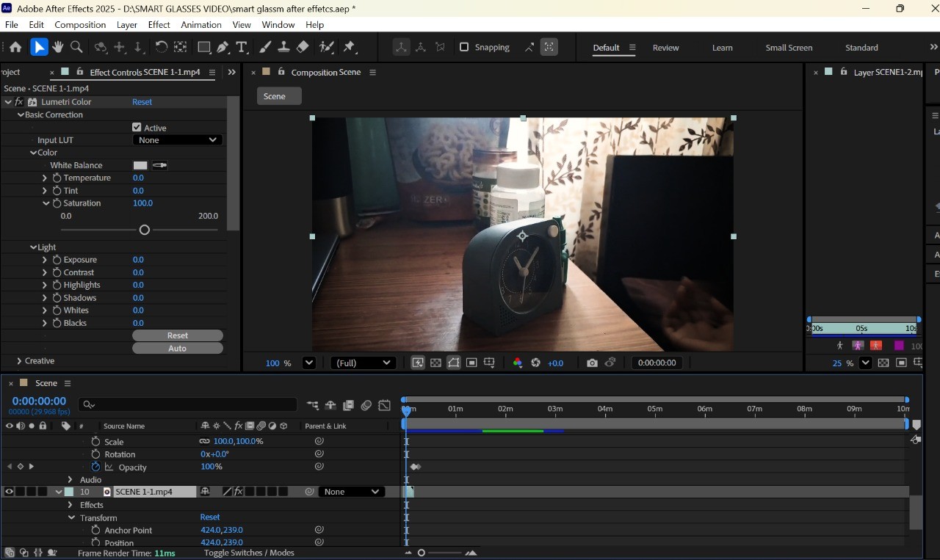This screenshot has height=560, width=940.
Task: Take a snapshot with camera icon
Action: coord(592,363)
